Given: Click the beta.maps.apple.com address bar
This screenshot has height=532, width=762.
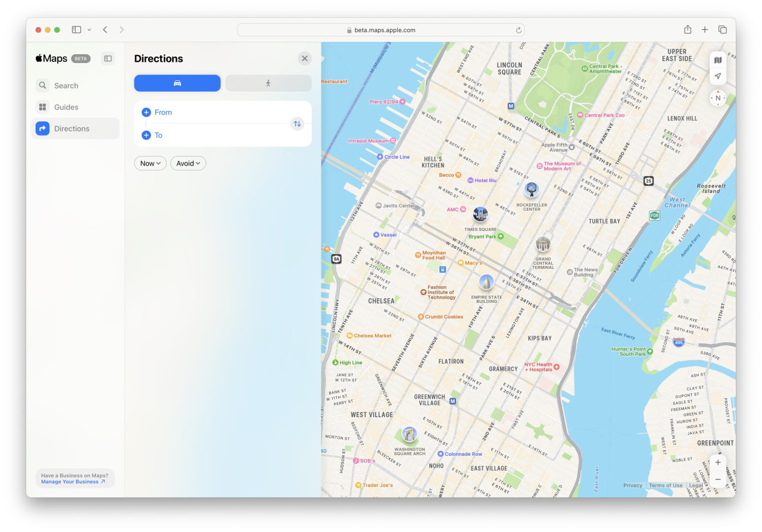Looking at the screenshot, I should tap(381, 29).
